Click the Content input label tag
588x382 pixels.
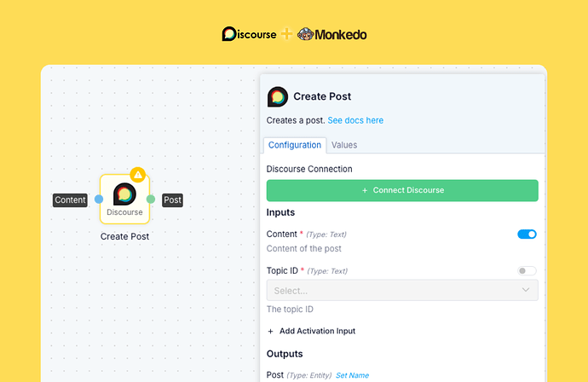70,200
